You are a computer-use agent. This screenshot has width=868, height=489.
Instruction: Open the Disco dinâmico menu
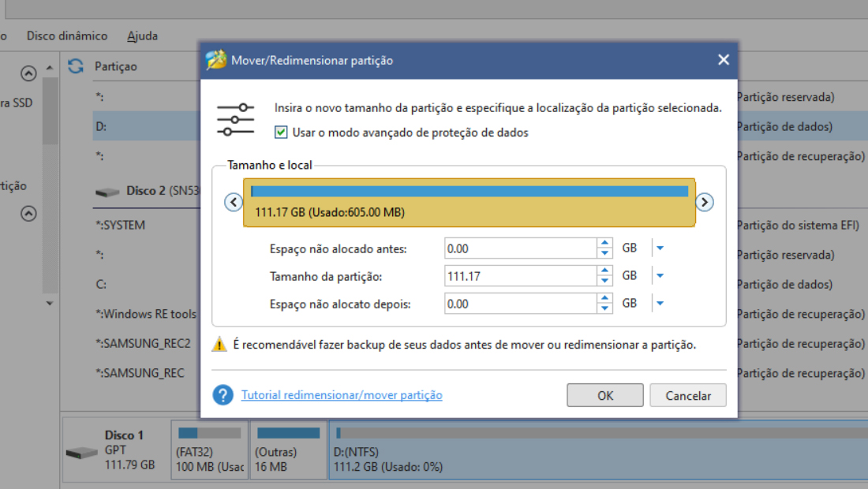(x=67, y=36)
